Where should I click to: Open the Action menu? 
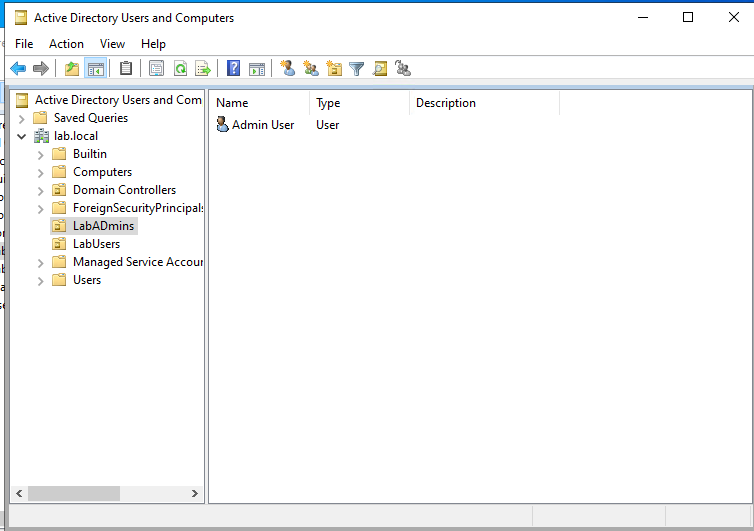pos(66,44)
